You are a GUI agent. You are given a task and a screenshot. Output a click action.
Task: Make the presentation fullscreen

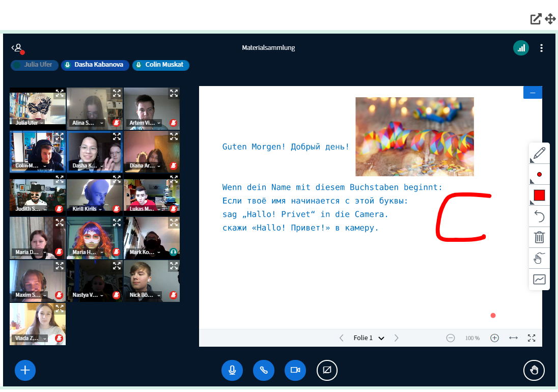[x=532, y=338]
